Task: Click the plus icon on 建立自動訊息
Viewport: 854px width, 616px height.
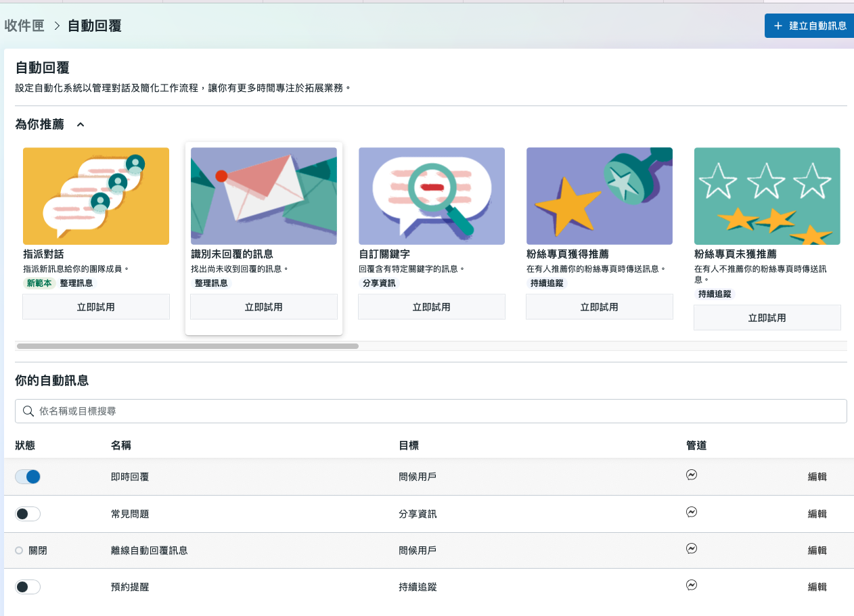Action: click(778, 26)
